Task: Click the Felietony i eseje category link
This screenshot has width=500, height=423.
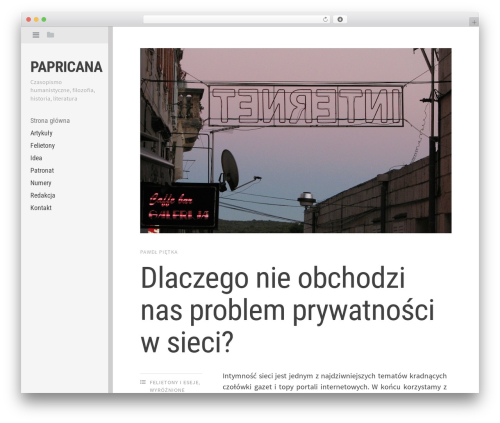Action: 175,382
